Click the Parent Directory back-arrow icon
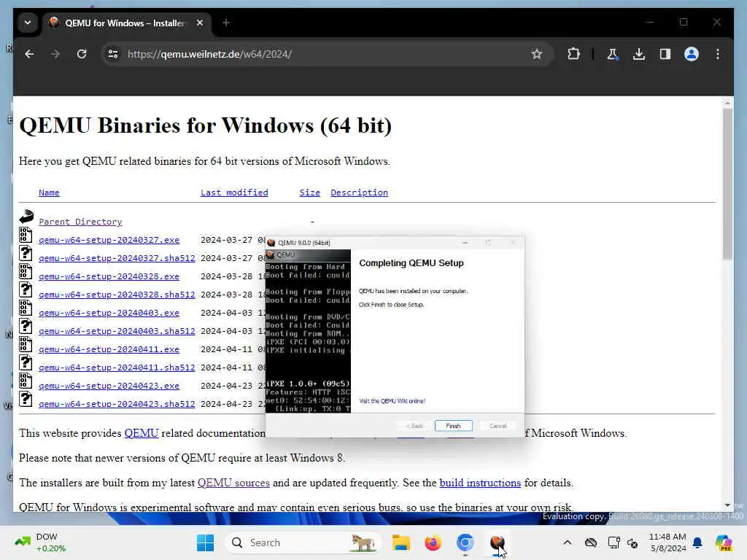Image resolution: width=747 pixels, height=560 pixels. point(26,217)
